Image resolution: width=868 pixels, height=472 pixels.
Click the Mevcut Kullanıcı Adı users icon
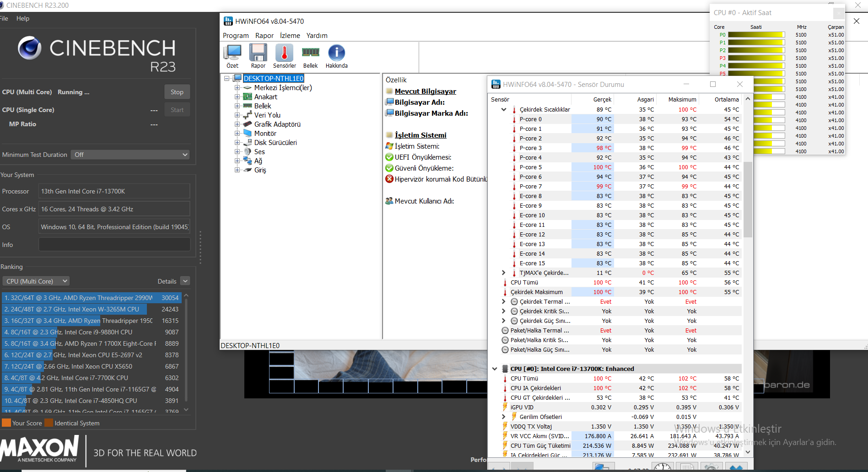click(x=389, y=201)
